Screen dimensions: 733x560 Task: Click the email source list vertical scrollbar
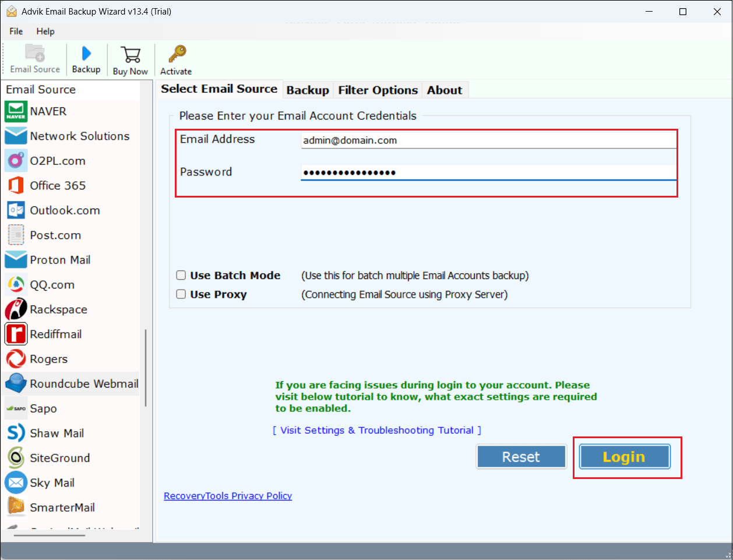pyautogui.click(x=146, y=368)
